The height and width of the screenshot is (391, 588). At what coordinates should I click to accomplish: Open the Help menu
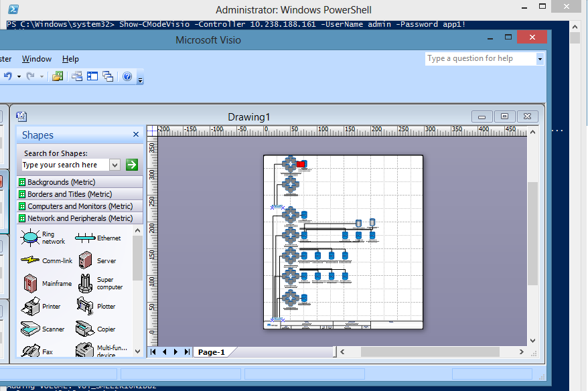pos(70,59)
